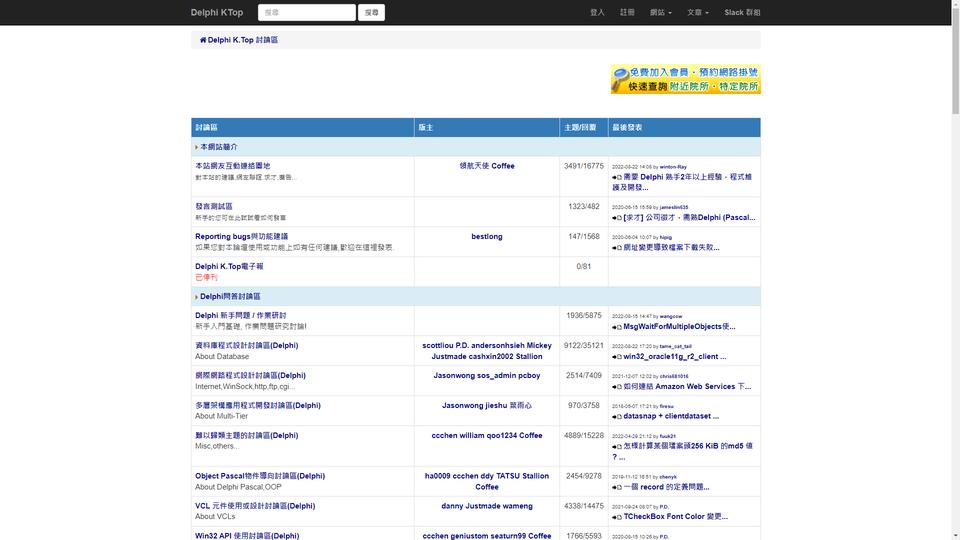Image resolution: width=960 pixels, height=540 pixels.
Task: Open last-post icon beside record 定義問題 post
Action: pos(617,487)
